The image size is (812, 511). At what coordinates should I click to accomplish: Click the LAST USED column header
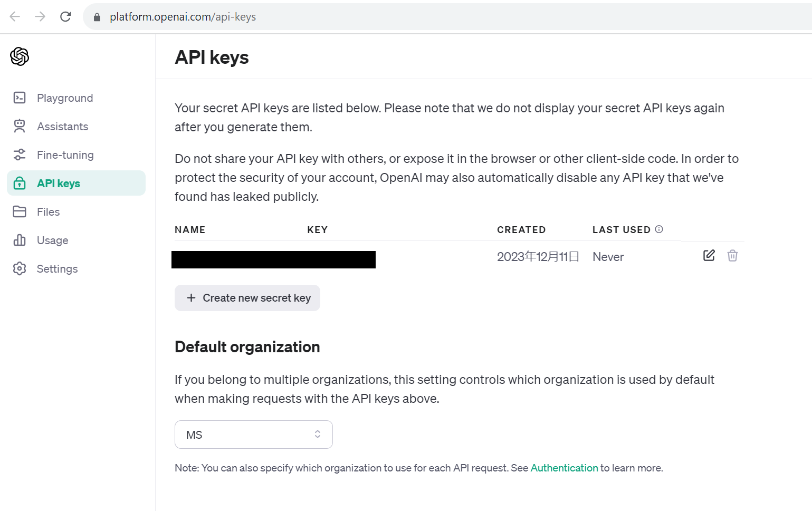(622, 230)
